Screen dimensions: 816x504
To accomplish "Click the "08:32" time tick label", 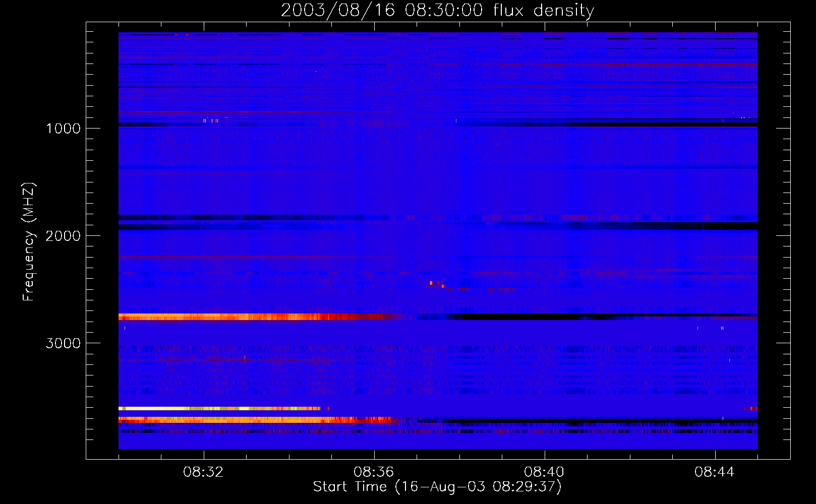I will 203,472.
